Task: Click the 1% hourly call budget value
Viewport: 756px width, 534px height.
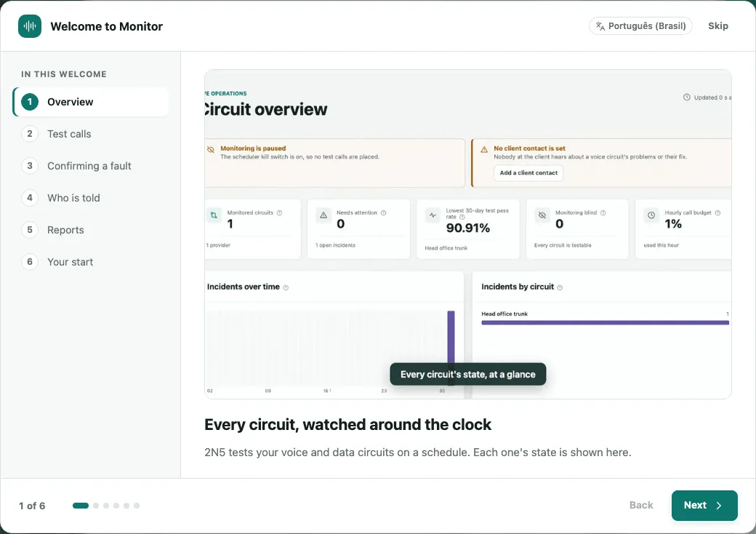Action: 673,224
